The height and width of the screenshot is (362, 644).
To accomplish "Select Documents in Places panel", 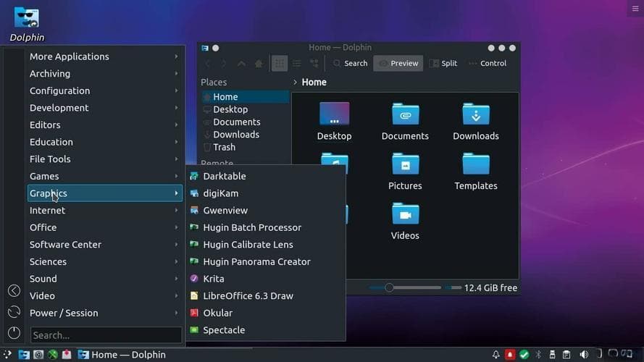I will tap(245, 122).
